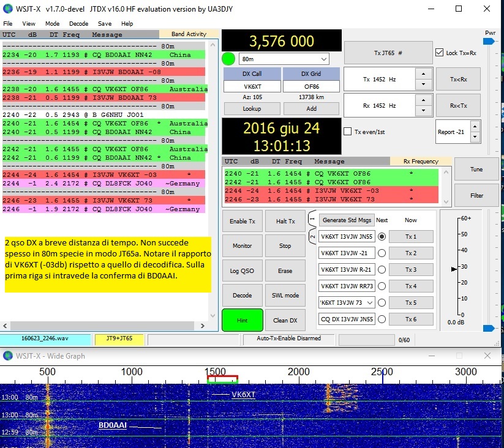Click the Band Activity scroll up arrow
Viewport: 504px width, 448px height.
[213, 45]
